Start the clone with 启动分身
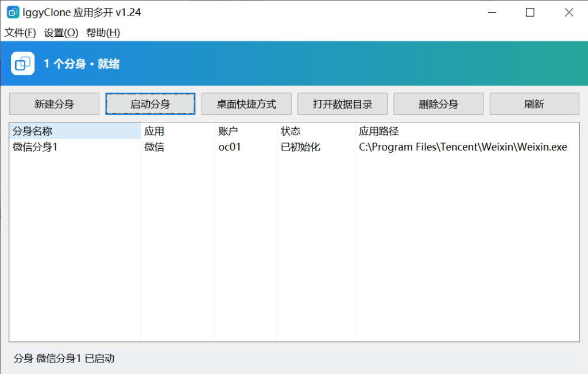 (150, 104)
